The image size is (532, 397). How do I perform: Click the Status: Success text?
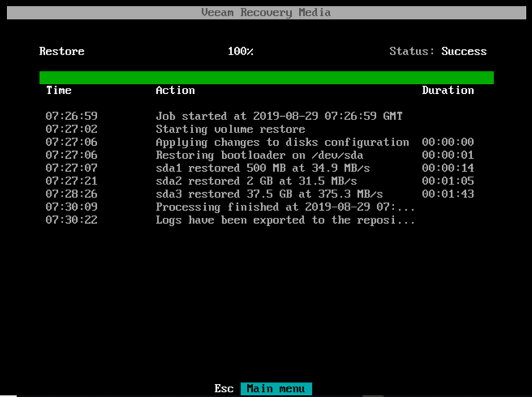point(437,51)
